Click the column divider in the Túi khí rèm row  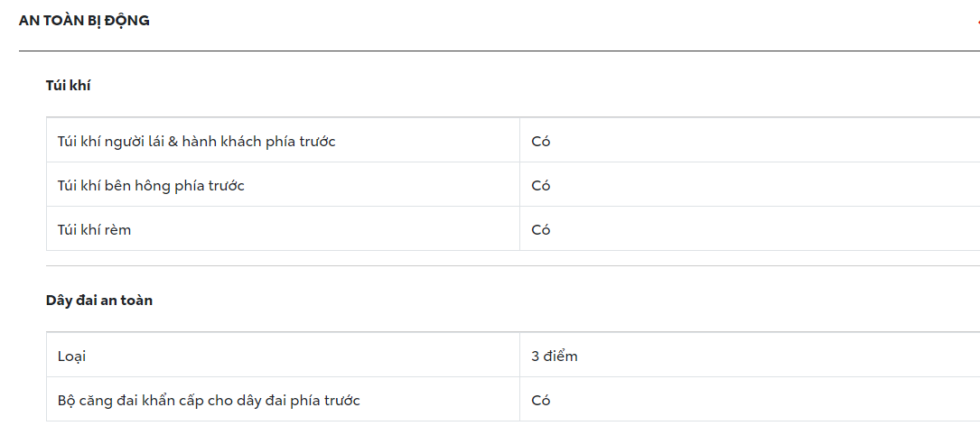tap(519, 230)
